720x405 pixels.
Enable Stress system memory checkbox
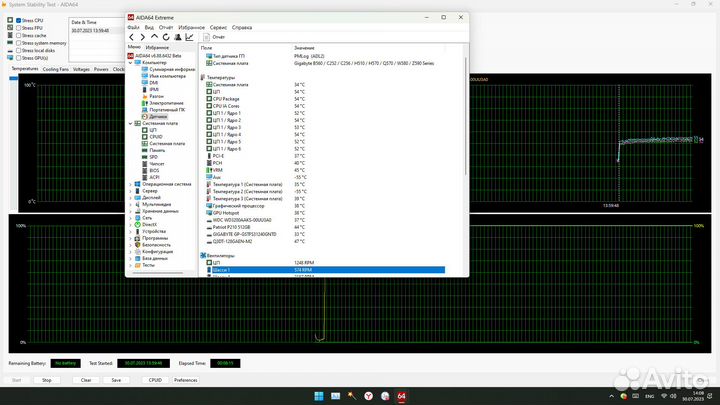coord(18,43)
